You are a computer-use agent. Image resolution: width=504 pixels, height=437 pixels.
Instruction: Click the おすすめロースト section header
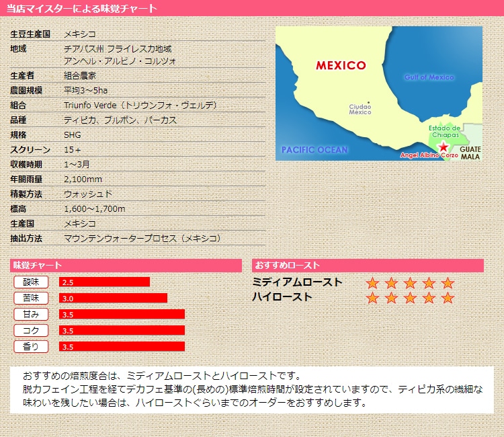coord(368,266)
